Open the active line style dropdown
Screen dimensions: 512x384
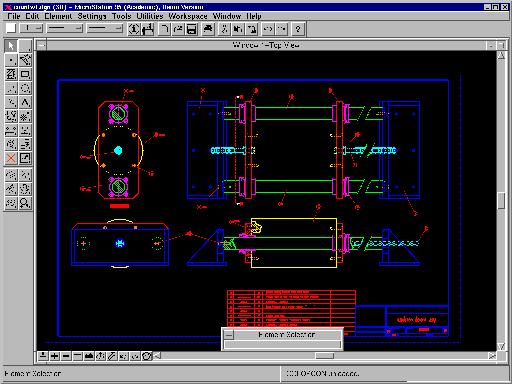[64, 29]
